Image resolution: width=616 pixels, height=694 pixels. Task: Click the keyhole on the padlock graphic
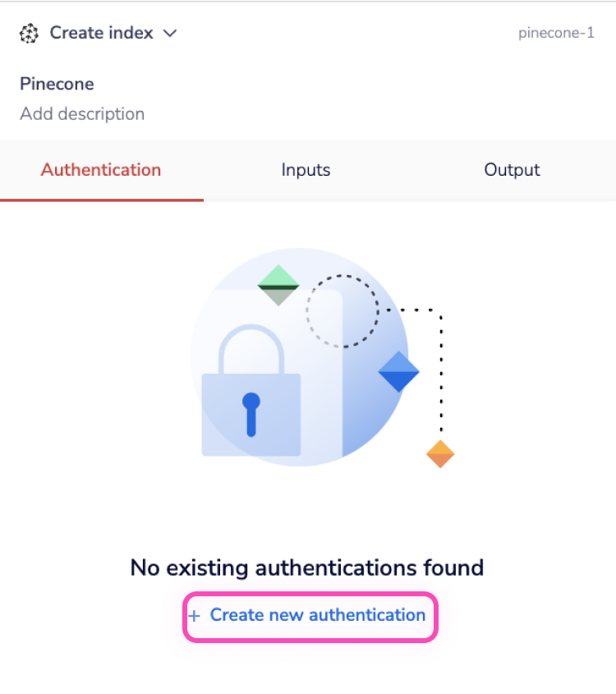click(251, 415)
